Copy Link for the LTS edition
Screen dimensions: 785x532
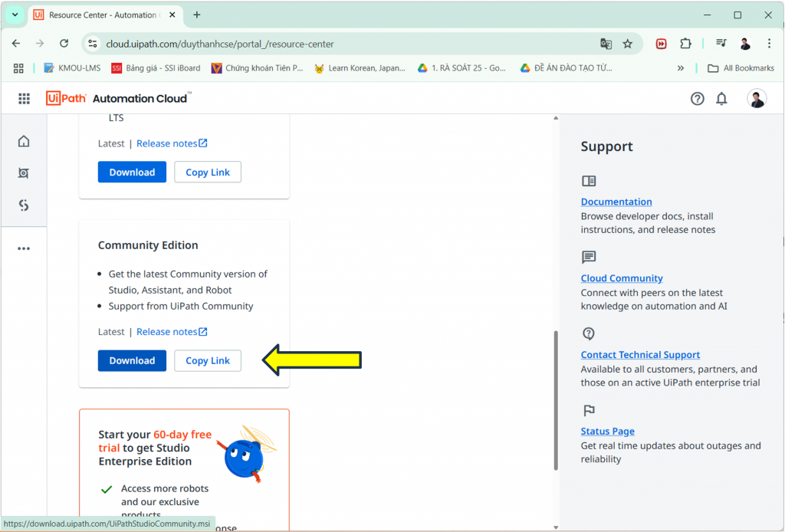208,172
